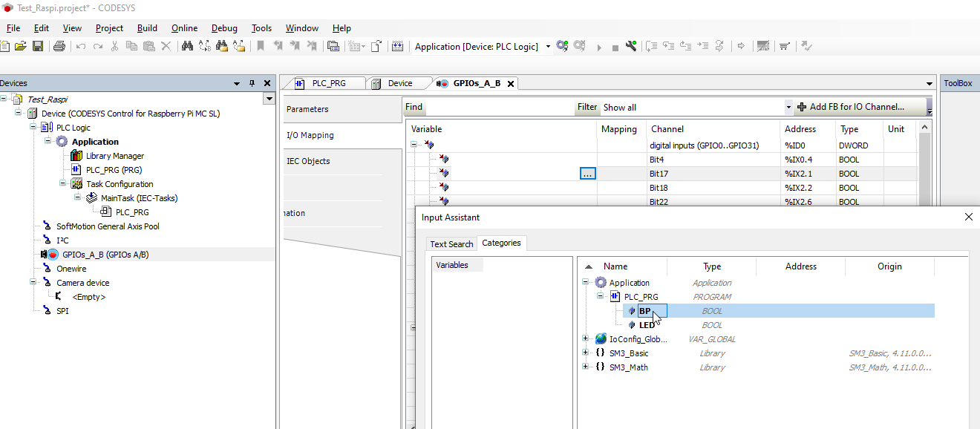
Task: Login to the PLC with the Login icon
Action: click(x=563, y=46)
